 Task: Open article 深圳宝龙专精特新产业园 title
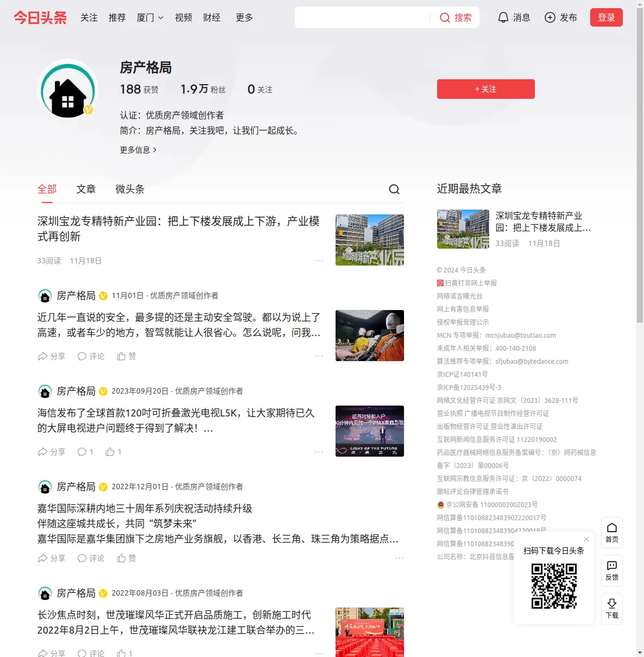pos(179,229)
